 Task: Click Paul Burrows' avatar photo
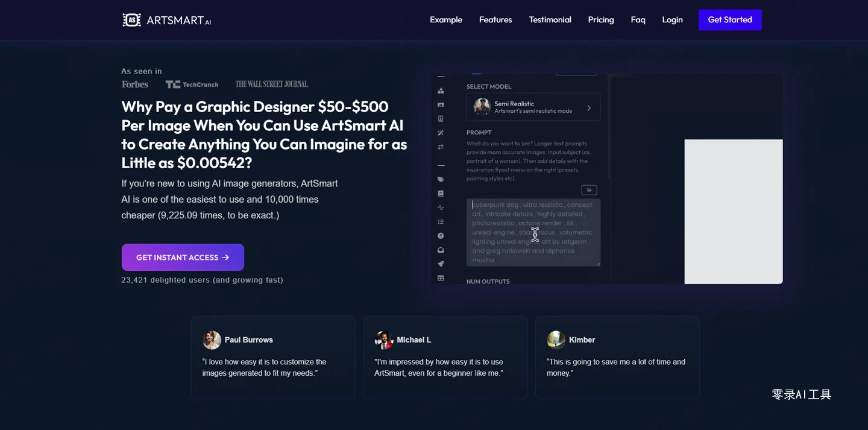212,340
